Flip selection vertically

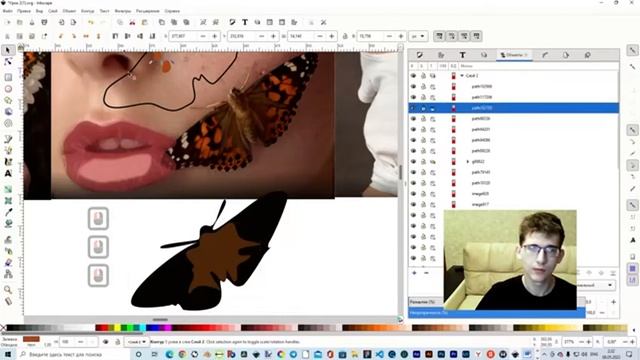pos(98,36)
